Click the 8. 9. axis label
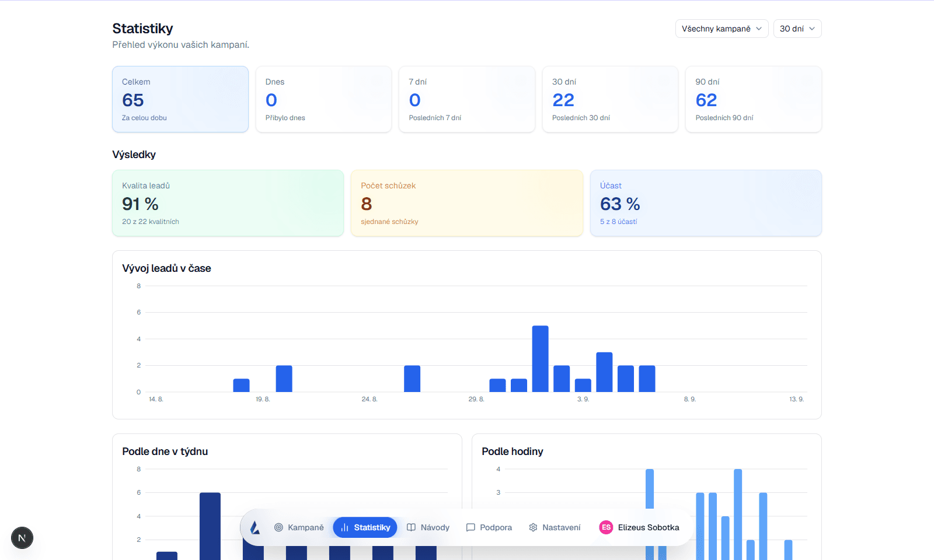This screenshot has height=560, width=934. click(690, 399)
